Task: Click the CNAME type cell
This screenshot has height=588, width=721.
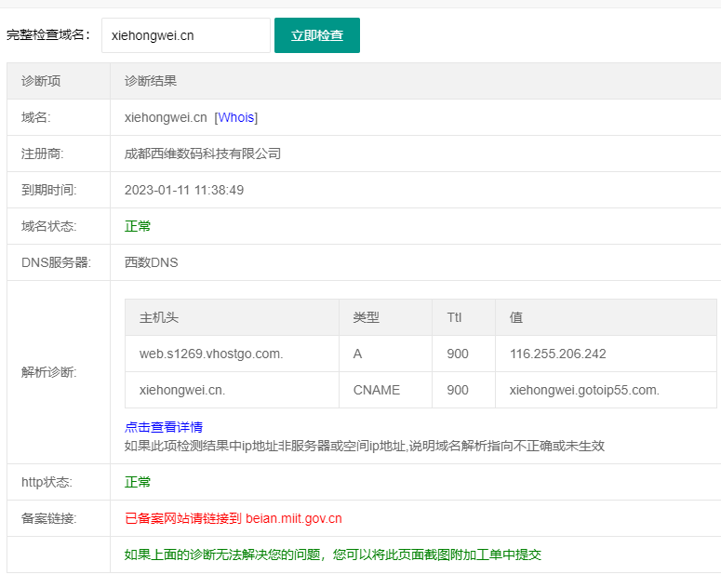Action: pos(386,391)
